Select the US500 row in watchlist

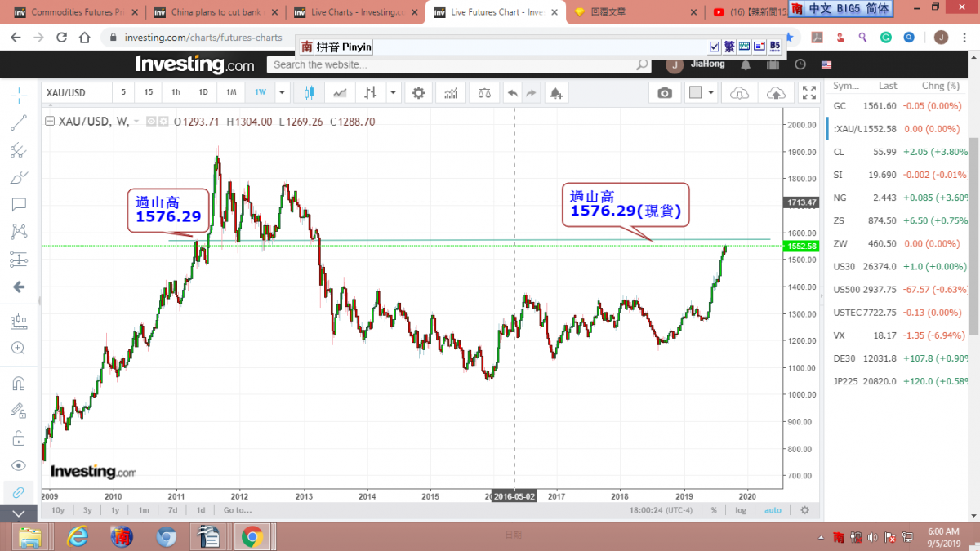(x=896, y=289)
